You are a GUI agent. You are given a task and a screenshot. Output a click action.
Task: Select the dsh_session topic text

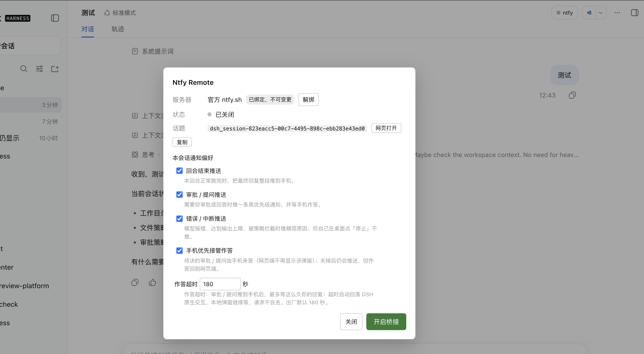click(287, 128)
